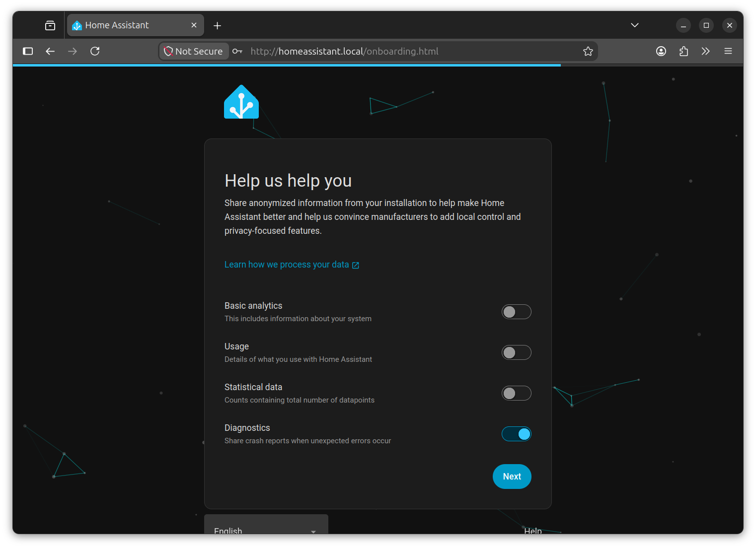Open the saved password key icon
Screen dimensions: 756x548
(237, 51)
